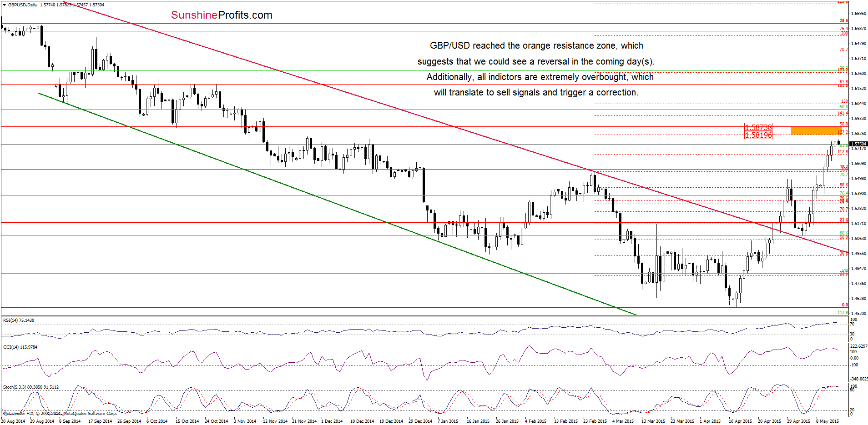Click the RSI(14) 75.1430 indicator label
868x425 pixels.
(x=19, y=320)
